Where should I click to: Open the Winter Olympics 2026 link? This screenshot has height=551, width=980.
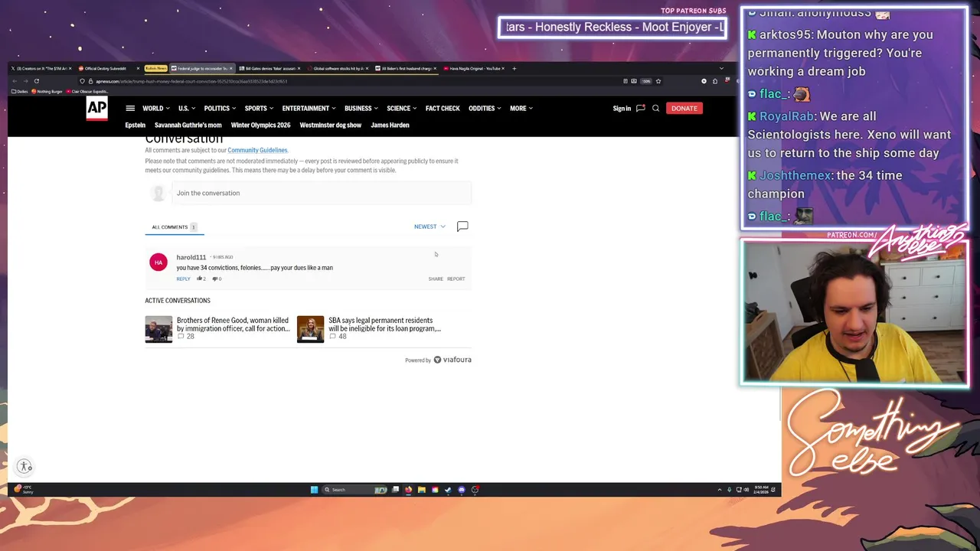261,126
